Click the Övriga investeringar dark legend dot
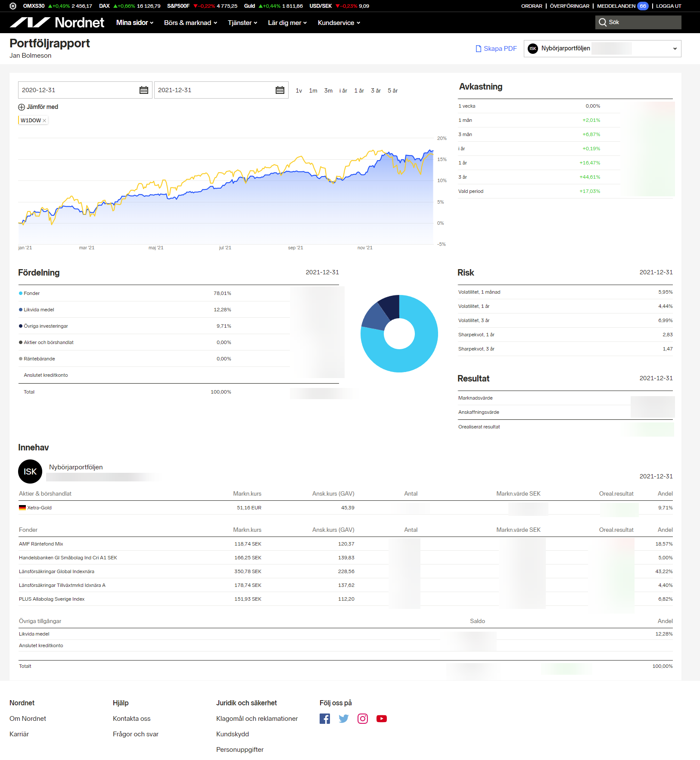Screen dimensions: 700x760 21,326
